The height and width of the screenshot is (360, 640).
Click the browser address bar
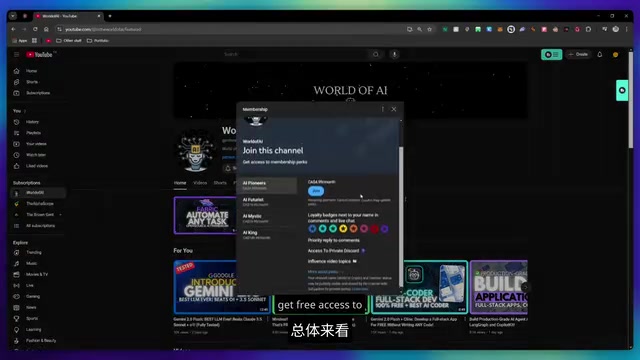(233, 29)
